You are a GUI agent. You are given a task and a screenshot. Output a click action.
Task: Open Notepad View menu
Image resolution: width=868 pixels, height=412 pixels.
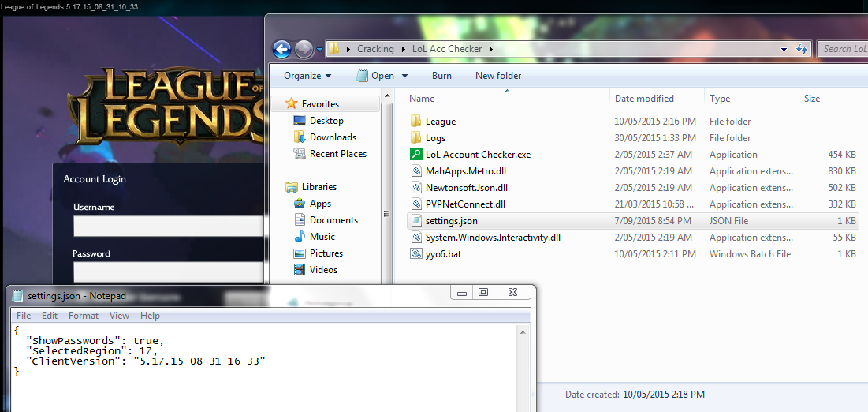119,316
